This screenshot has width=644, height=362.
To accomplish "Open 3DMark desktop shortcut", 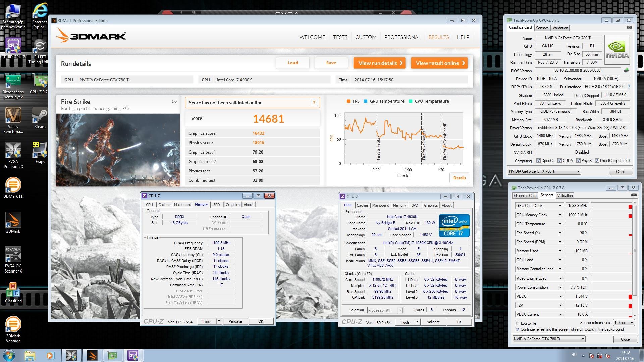I will click(x=13, y=223).
